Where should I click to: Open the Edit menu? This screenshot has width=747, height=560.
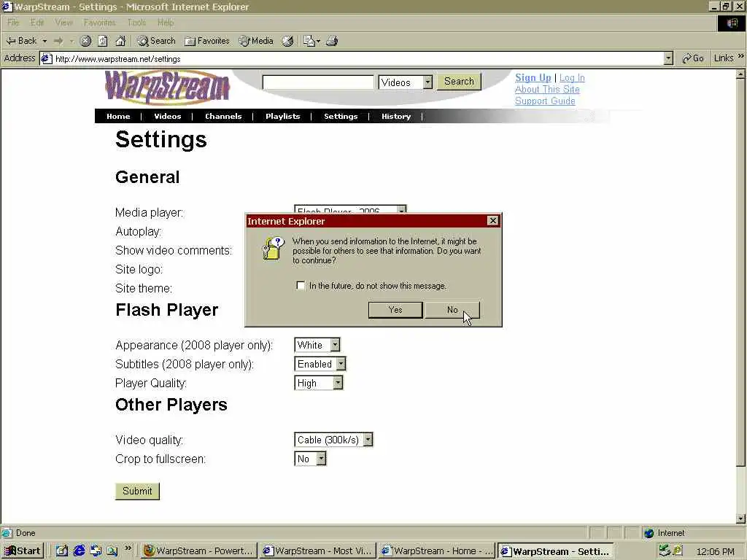pos(36,23)
